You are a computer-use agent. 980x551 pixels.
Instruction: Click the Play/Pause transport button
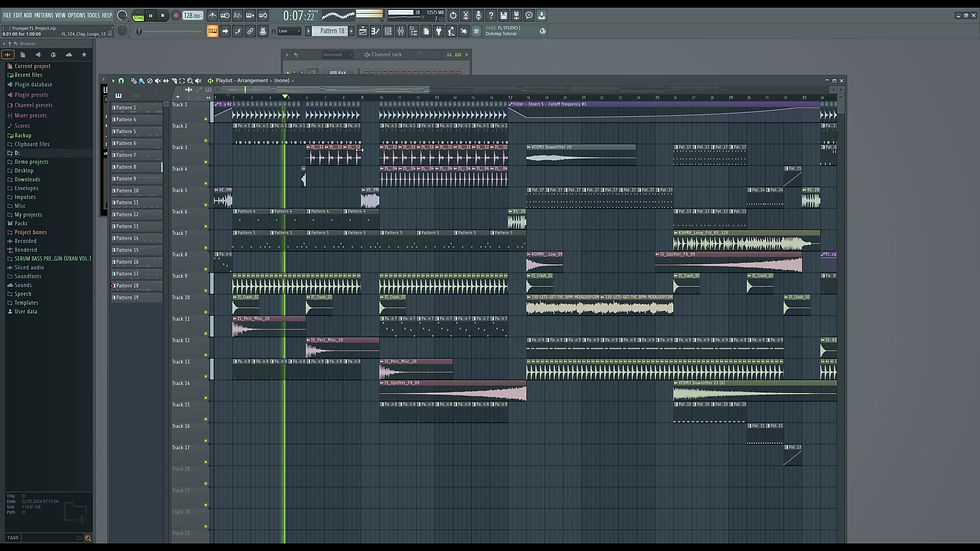tap(151, 16)
